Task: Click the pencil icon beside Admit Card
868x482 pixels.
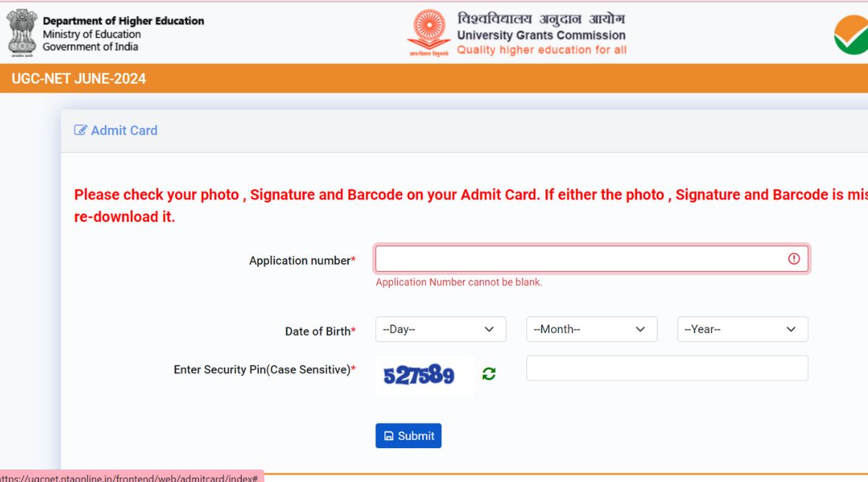Action: [x=80, y=129]
